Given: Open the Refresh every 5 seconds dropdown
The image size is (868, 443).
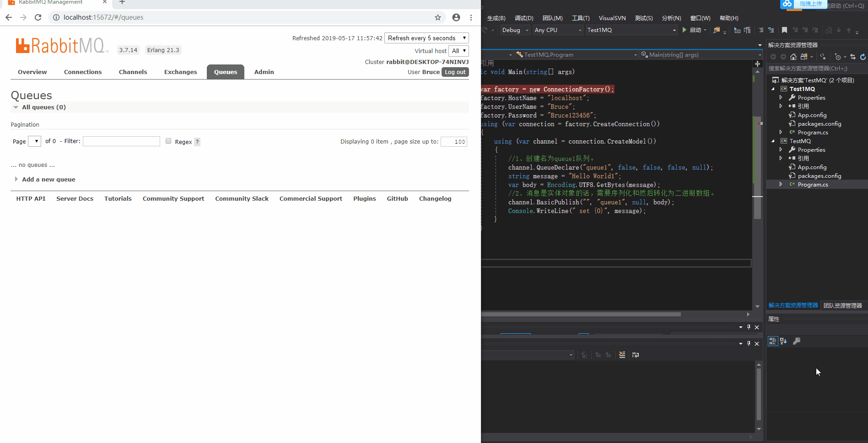Looking at the screenshot, I should pyautogui.click(x=426, y=38).
